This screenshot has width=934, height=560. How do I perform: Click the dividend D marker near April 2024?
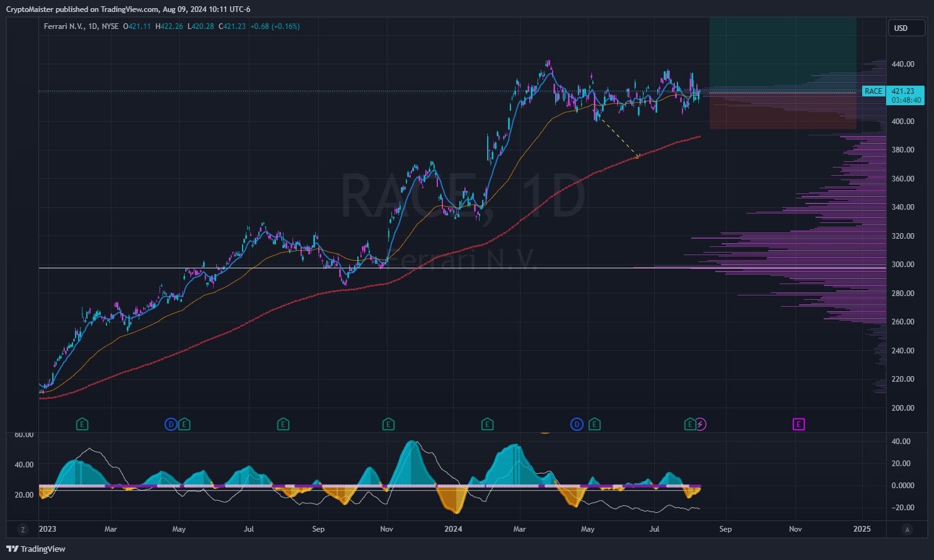coord(577,425)
